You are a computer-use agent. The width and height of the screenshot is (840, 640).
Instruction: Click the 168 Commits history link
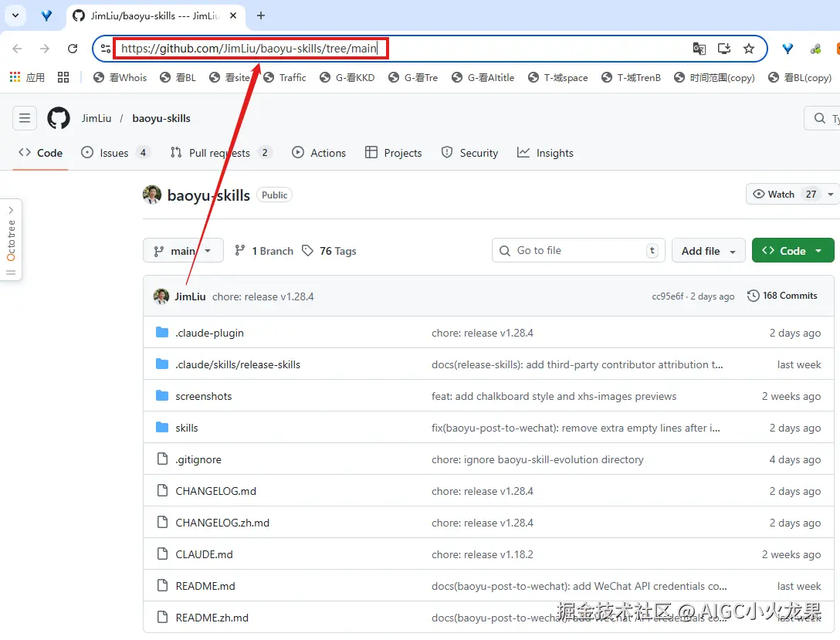[x=782, y=296]
